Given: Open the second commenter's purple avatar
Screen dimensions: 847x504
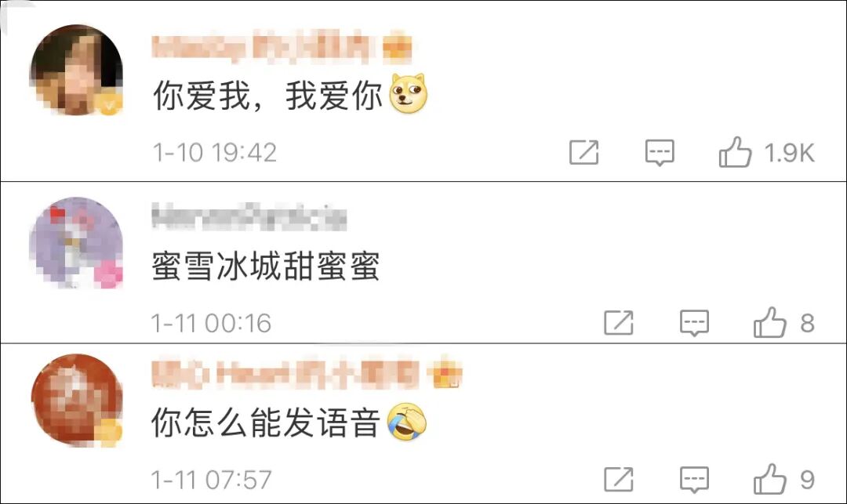Looking at the screenshot, I should [x=76, y=242].
